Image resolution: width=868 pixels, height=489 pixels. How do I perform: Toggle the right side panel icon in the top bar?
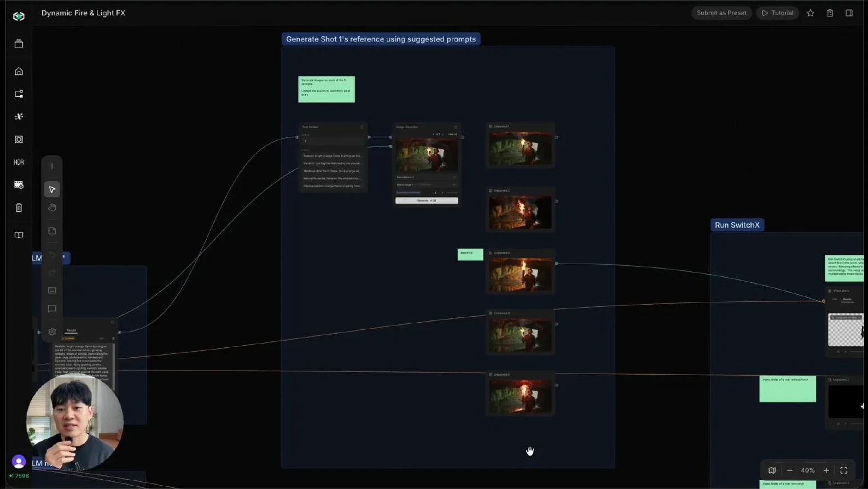pyautogui.click(x=849, y=13)
